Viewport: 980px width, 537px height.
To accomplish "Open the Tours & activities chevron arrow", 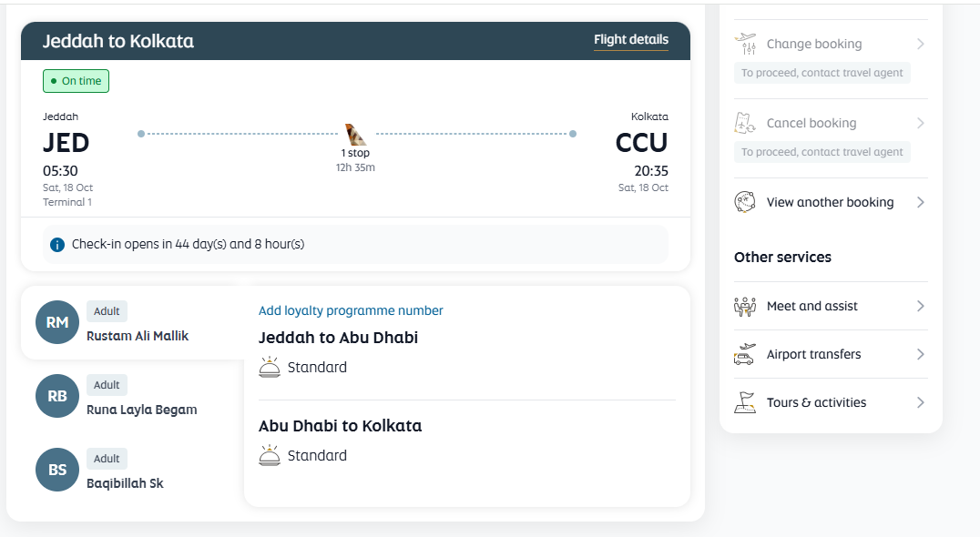I will (x=921, y=402).
